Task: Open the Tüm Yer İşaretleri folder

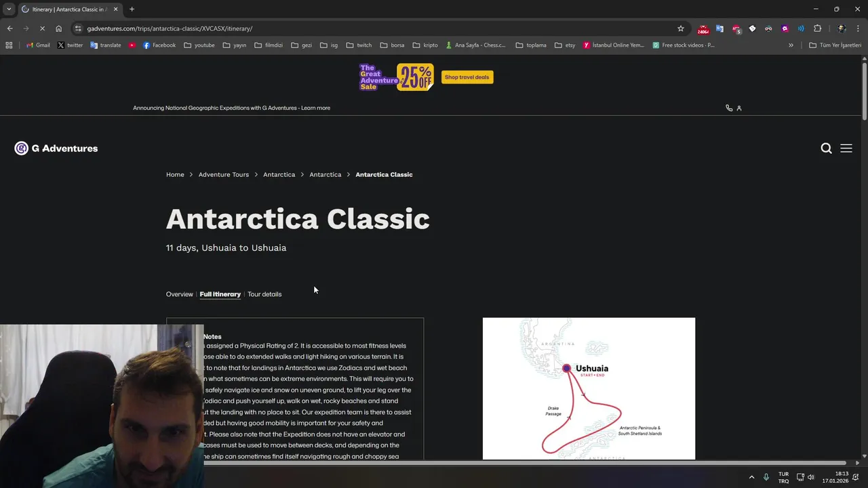Action: click(835, 45)
